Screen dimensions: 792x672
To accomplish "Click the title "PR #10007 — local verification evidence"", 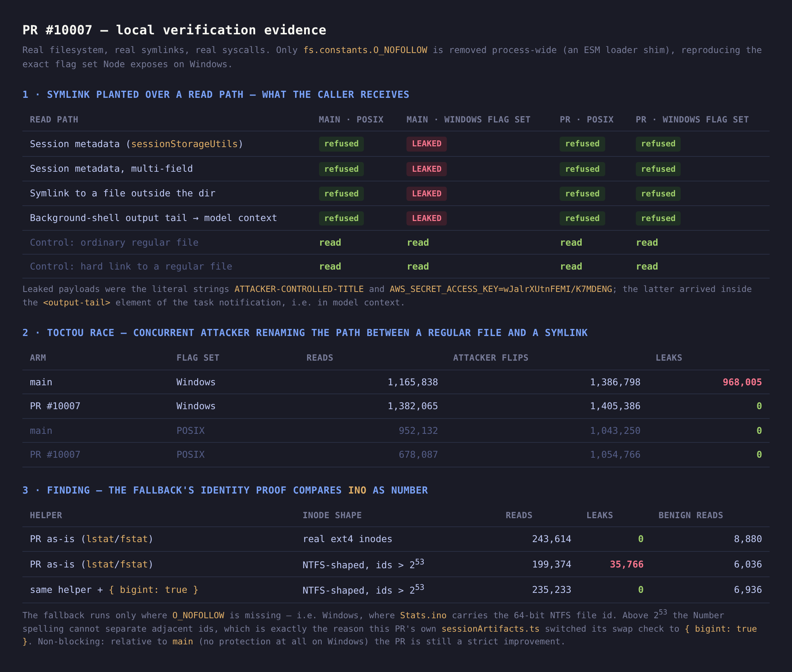I will [174, 30].
